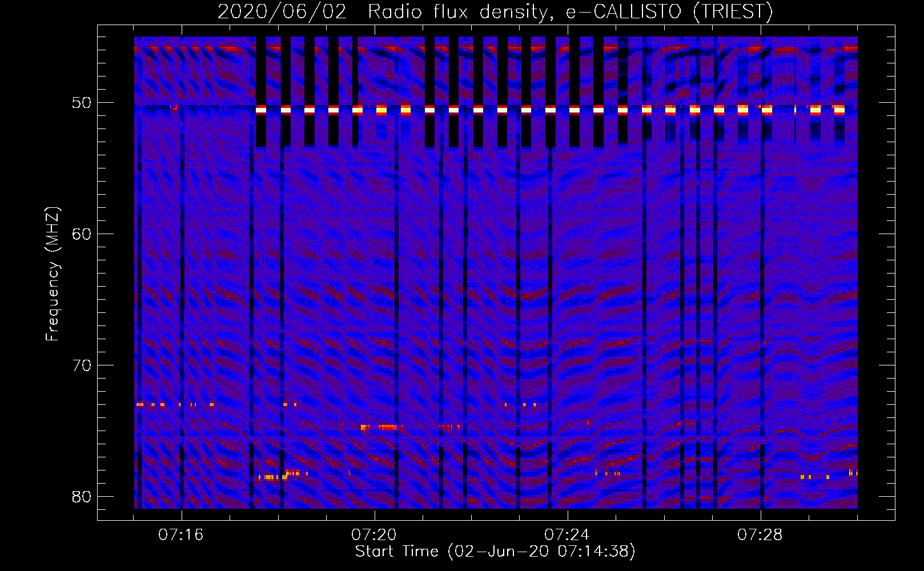Click the plot title "2020/06/02 Radio flux density, e-CALLISTO (TRIEST)"
Viewport: 924px width, 571px height.
(495, 11)
